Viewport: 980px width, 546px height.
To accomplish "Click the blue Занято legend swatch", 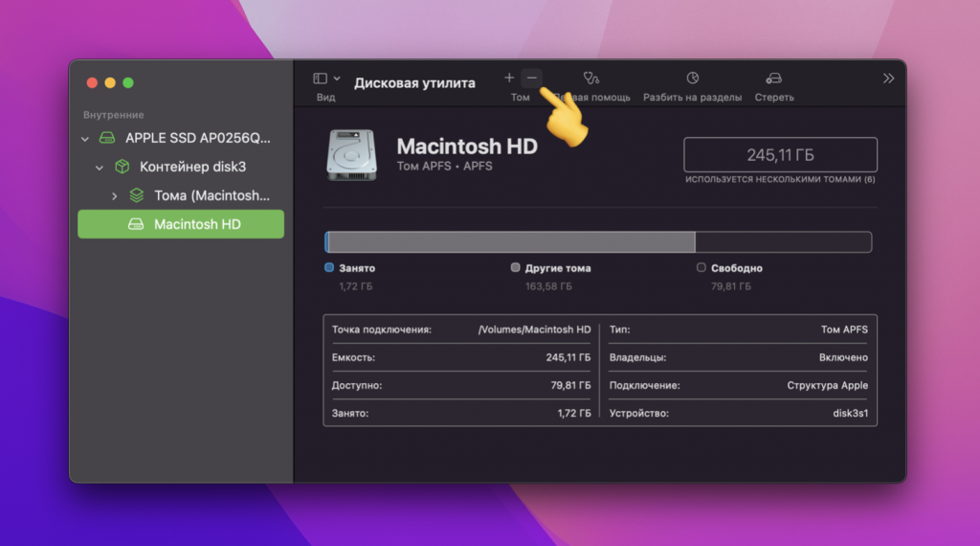I will [329, 268].
